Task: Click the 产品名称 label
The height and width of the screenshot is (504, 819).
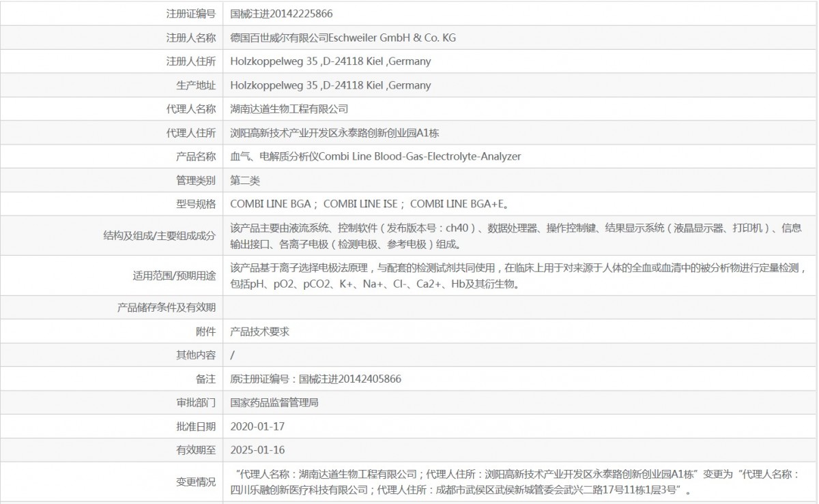Action: [x=196, y=157]
